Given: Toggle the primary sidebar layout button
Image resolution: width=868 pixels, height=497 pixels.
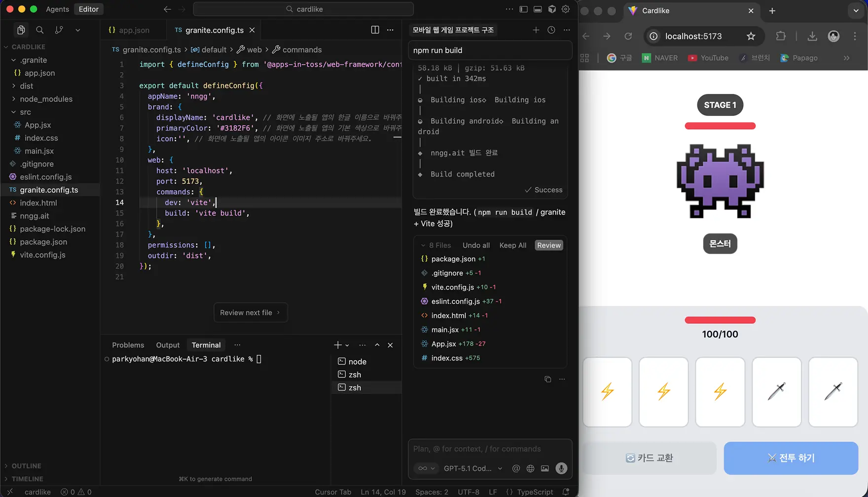Looking at the screenshot, I should [x=523, y=9].
